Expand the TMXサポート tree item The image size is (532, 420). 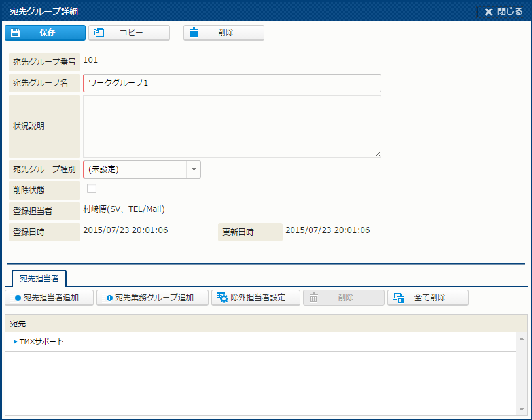tap(15, 341)
